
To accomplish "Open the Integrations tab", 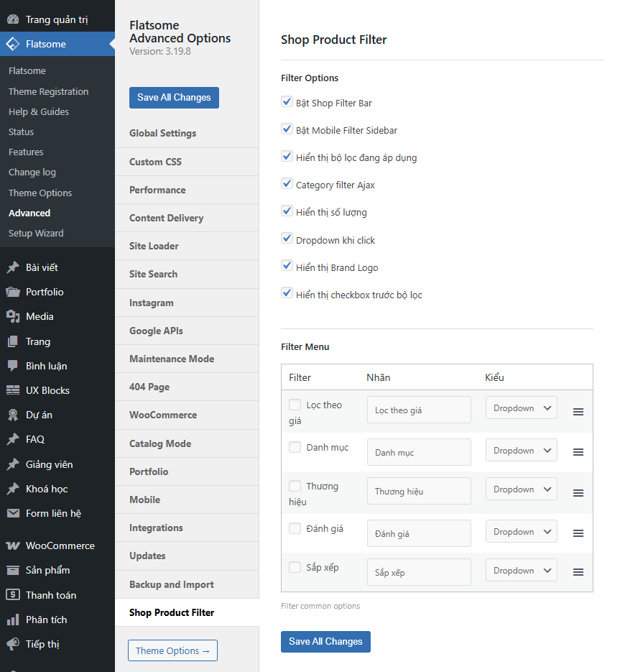I will [187, 528].
